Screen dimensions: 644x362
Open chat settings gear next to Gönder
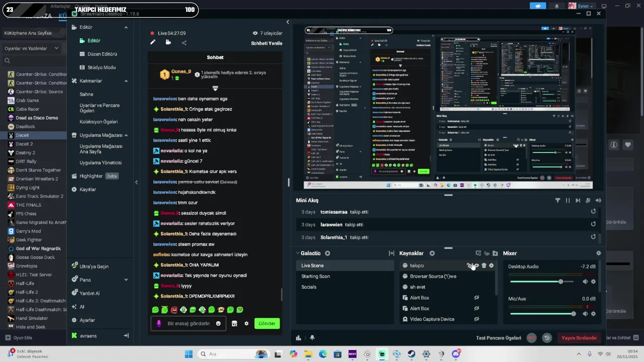click(247, 323)
